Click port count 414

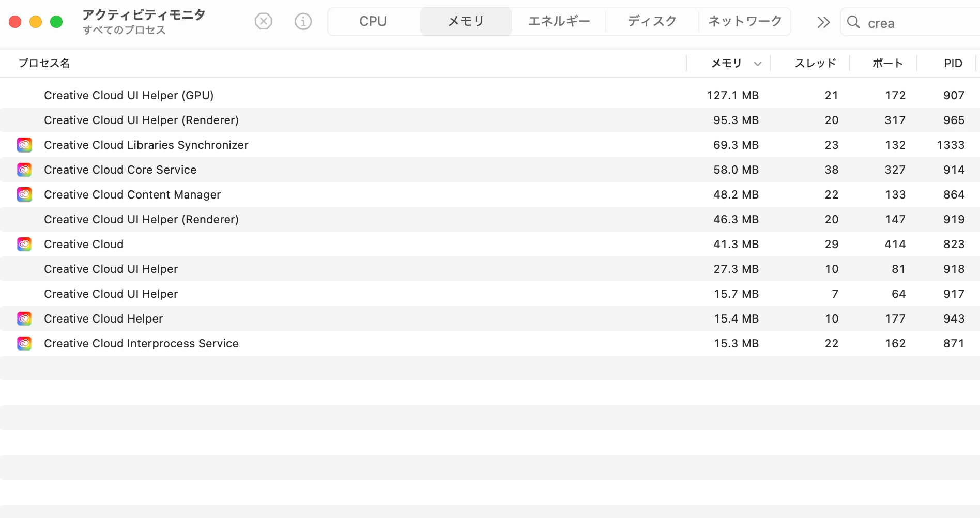click(895, 244)
